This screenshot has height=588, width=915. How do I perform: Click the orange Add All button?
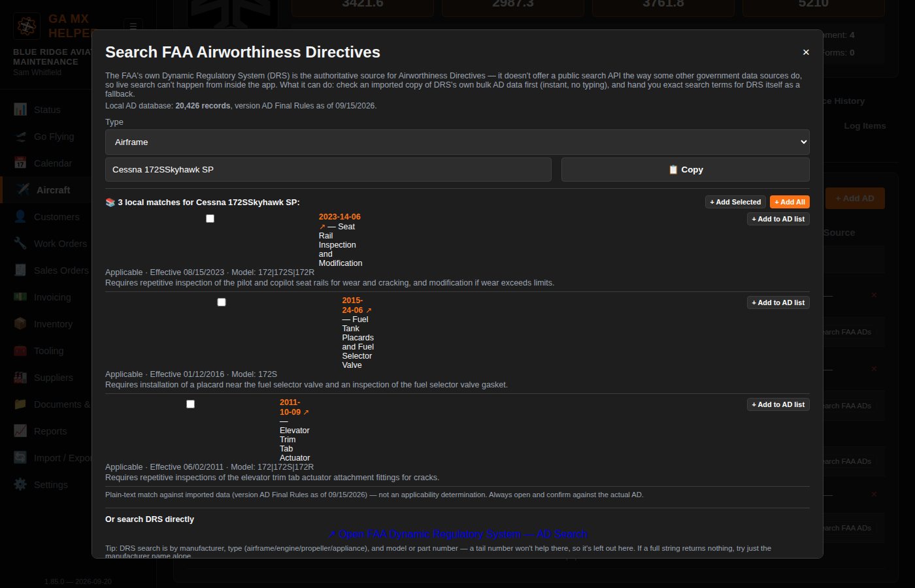(790, 202)
